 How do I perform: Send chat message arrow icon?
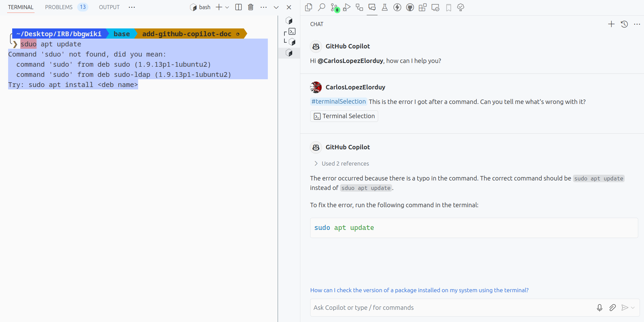[x=625, y=307]
